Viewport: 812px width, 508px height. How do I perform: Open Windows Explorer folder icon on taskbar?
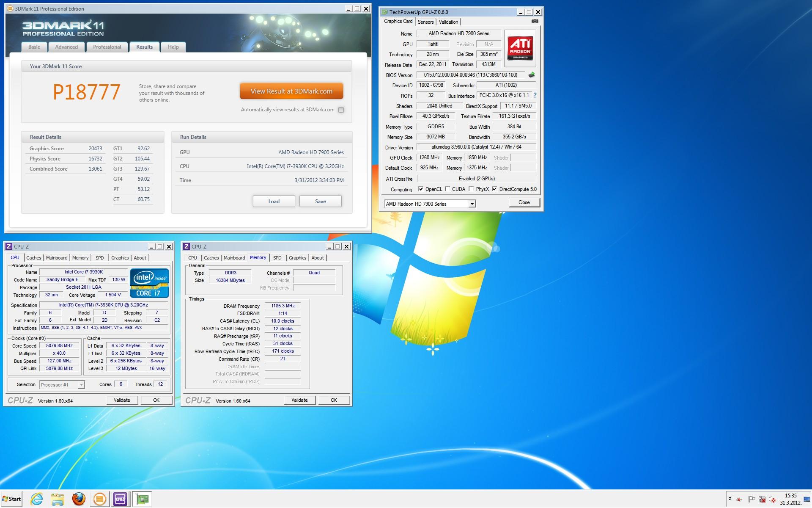(58, 499)
